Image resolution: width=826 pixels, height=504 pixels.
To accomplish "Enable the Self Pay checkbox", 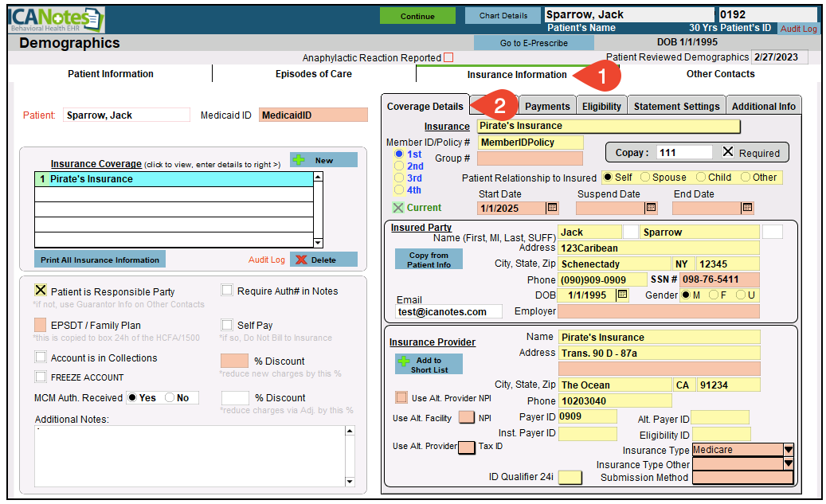I will 227,325.
